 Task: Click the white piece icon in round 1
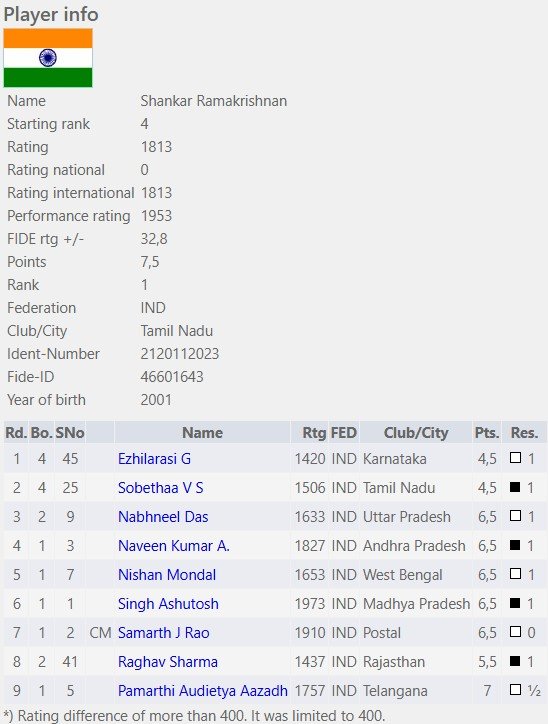515,458
